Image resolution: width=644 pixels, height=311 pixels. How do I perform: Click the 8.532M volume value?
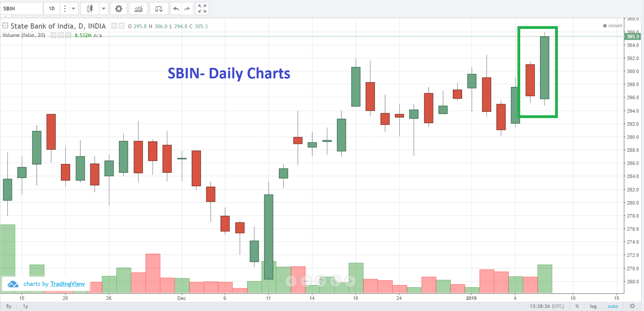(x=83, y=36)
